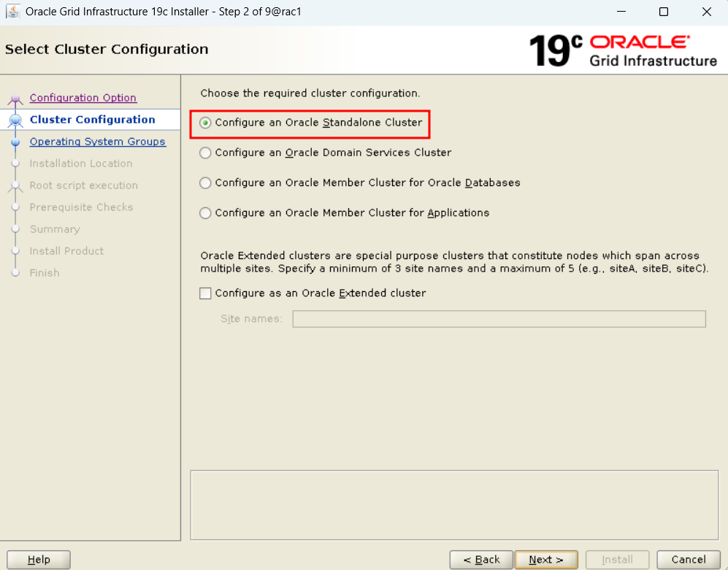
Task: Open the Configuration Option step link
Action: 83,98
